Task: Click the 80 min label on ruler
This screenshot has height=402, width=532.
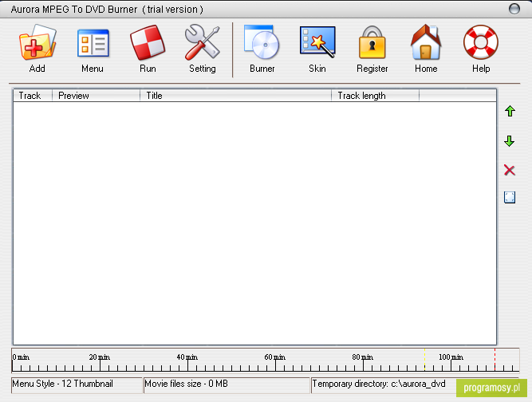Action: (x=362, y=357)
